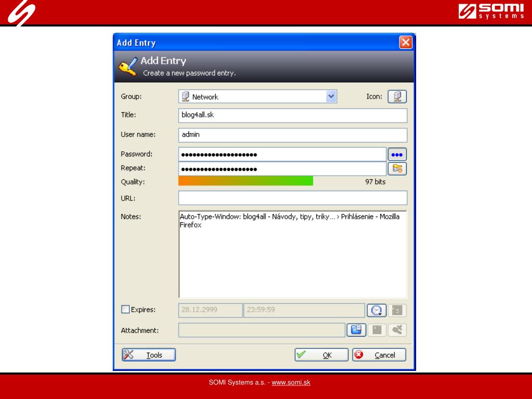Focus the User name field with admin
Screen dimensions: 532x399
click(x=293, y=135)
